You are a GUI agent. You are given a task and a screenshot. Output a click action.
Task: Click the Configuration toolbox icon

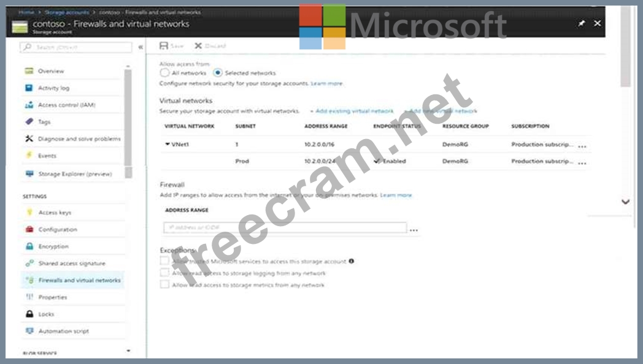pyautogui.click(x=29, y=229)
